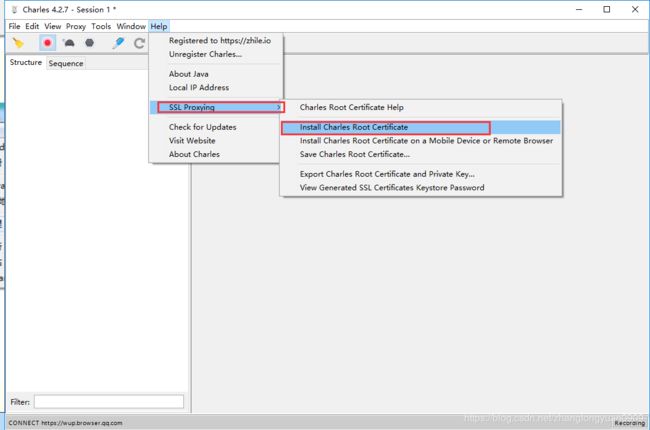Screen dimensions: 650x430
Task: Toggle the red Record button
Action: 47,43
